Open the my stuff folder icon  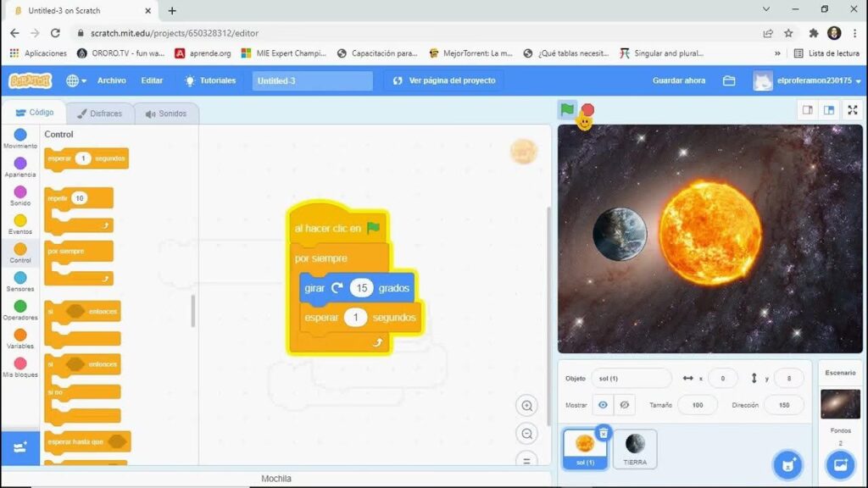coord(729,80)
